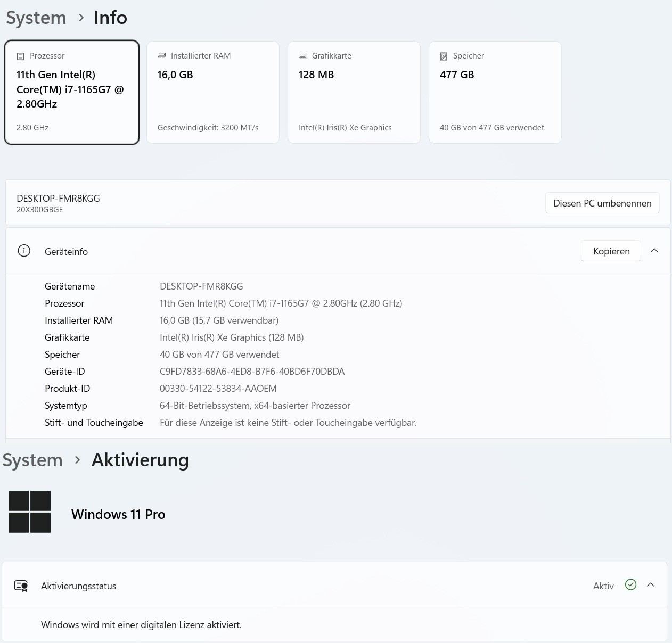The height and width of the screenshot is (643, 672).
Task: Click the Geräte-ID label
Action: click(65, 372)
